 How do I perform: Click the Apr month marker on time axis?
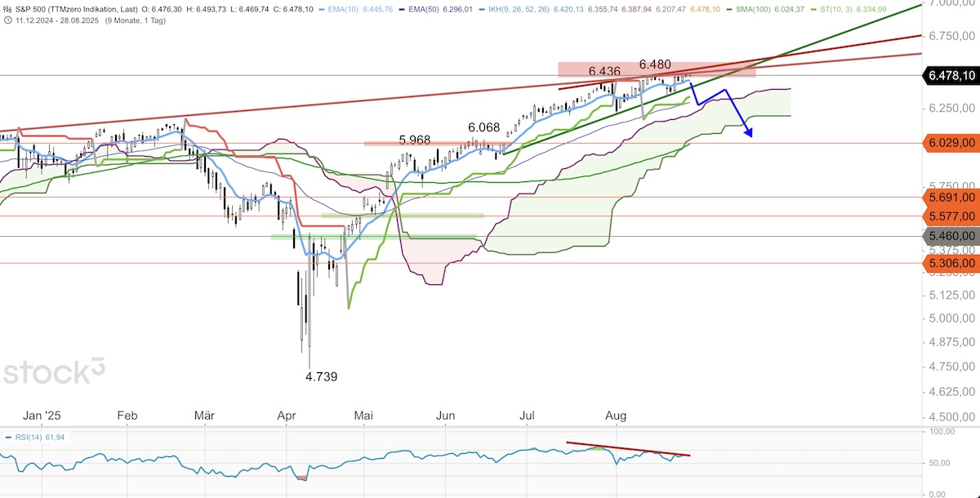click(x=286, y=416)
